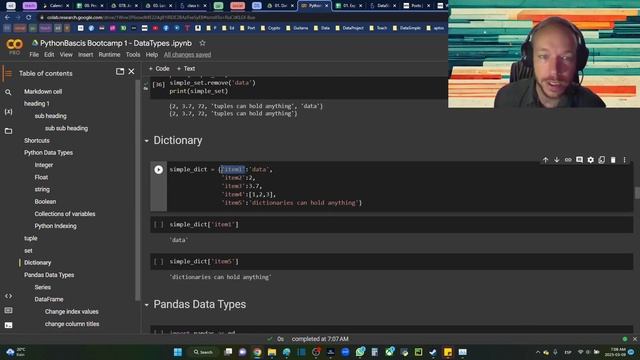This screenshot has width=640, height=360.
Task: Jump to the Shortcuts section
Action: pyautogui.click(x=37, y=140)
